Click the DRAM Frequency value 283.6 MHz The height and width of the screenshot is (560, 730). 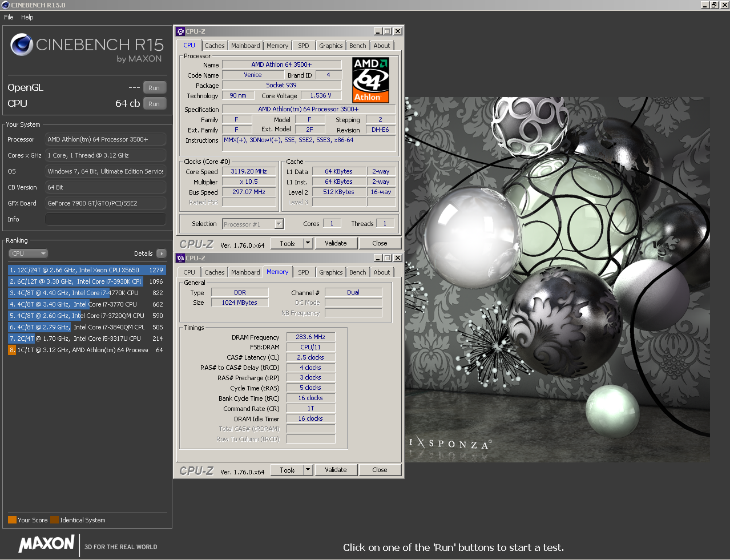click(310, 337)
